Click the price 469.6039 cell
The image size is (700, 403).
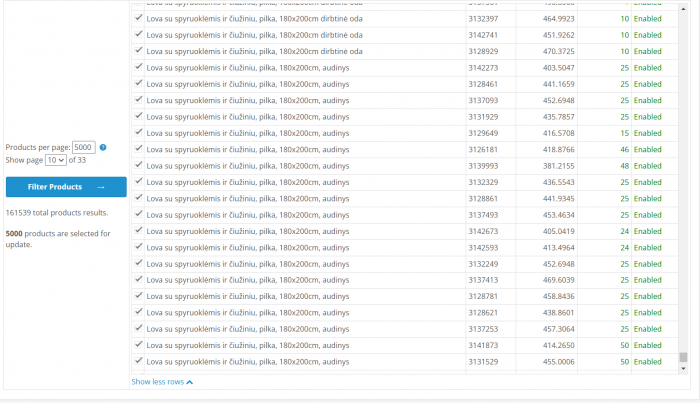[x=558, y=280]
